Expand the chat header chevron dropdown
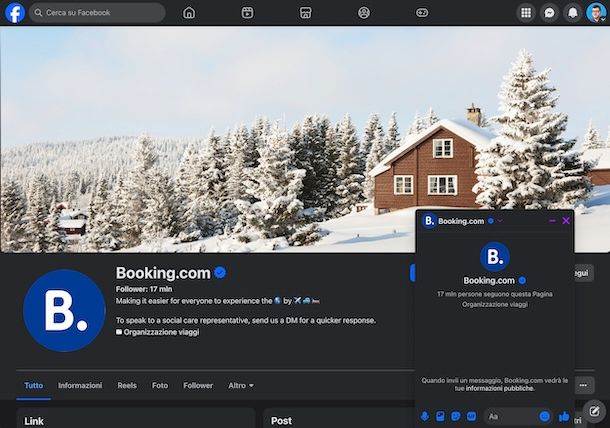Viewport: 610px width, 428px height. pyautogui.click(x=500, y=221)
